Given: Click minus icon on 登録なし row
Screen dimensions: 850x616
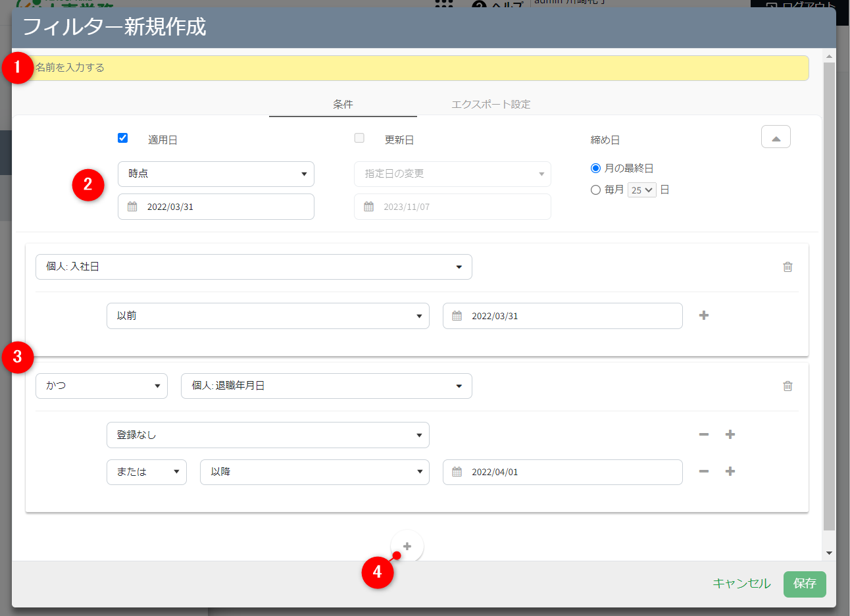Looking at the screenshot, I should click(x=703, y=435).
